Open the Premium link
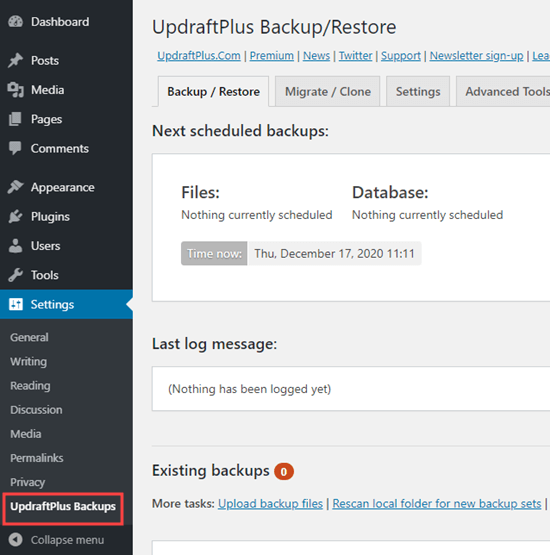 271,56
